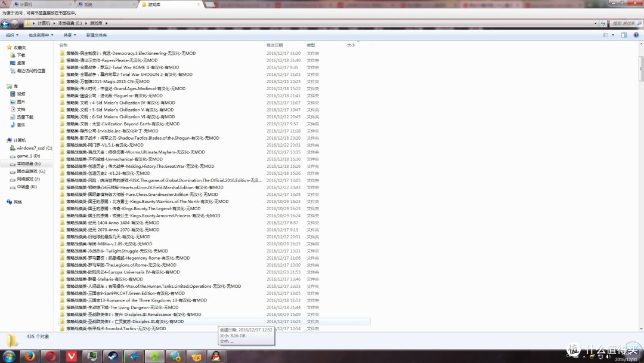Open the Windows Start orb
The width and height of the screenshot is (644, 363).
click(8, 356)
